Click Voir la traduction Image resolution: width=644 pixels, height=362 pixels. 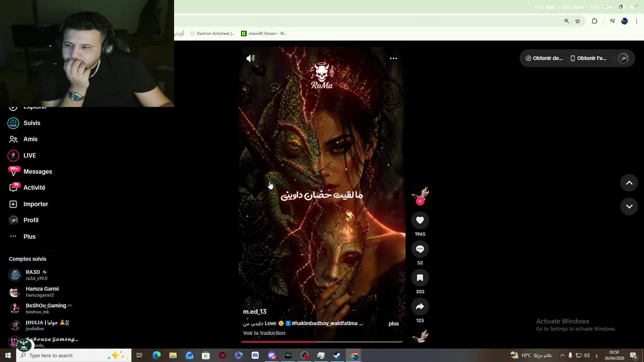point(264,333)
